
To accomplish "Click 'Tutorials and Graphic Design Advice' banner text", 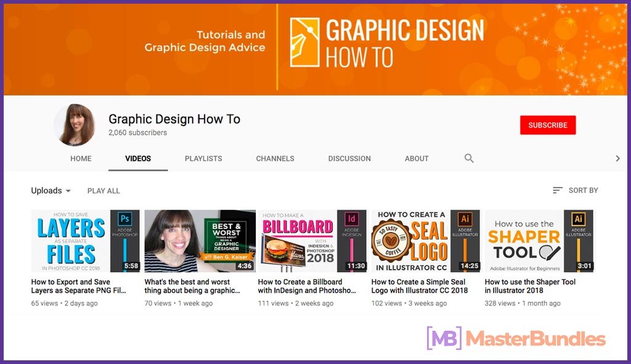I will 205,41.
